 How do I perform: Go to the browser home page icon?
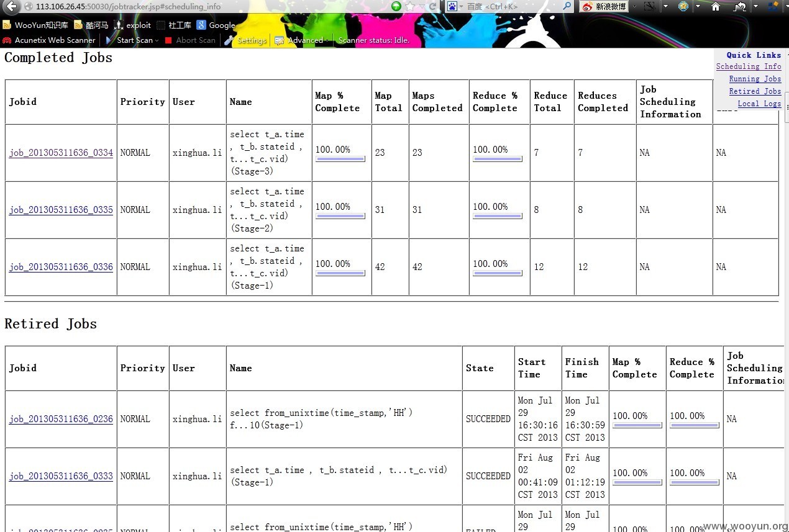[716, 6]
